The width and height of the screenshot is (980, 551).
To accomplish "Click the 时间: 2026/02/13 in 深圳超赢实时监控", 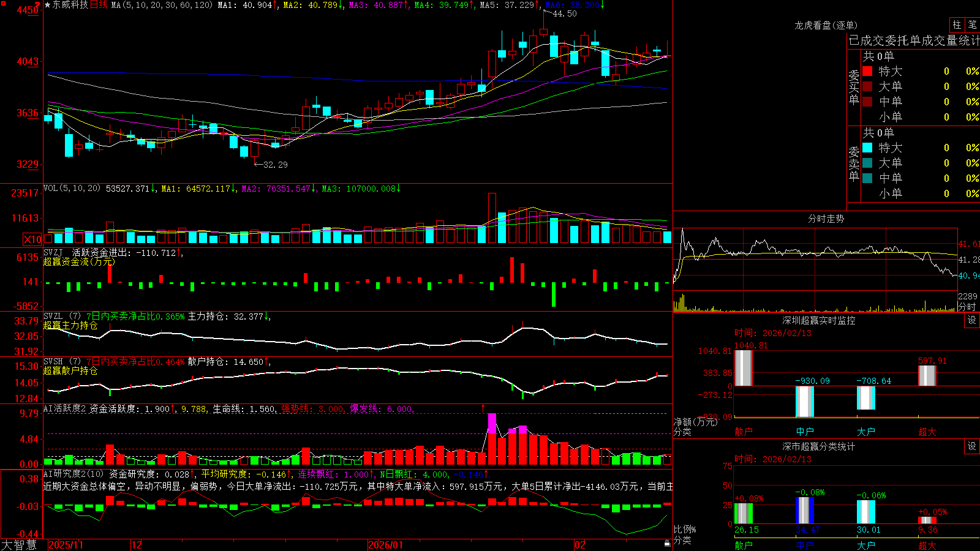I will [x=773, y=333].
